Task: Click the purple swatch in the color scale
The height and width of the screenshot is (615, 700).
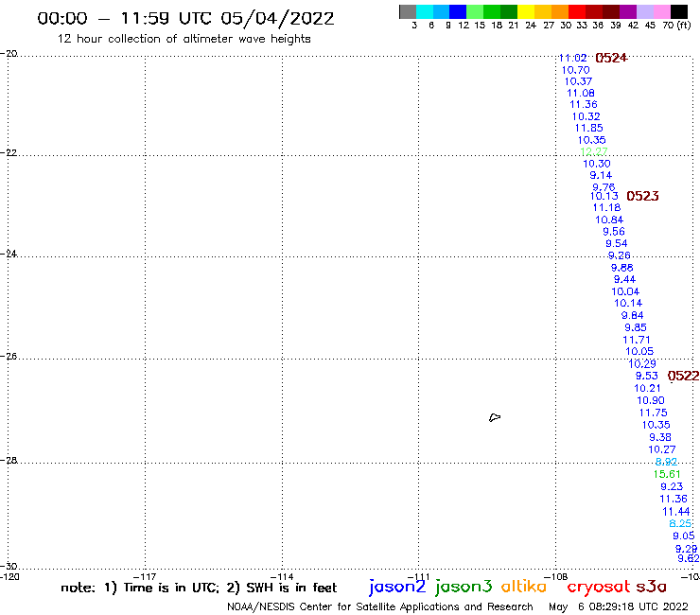Action: [628, 11]
